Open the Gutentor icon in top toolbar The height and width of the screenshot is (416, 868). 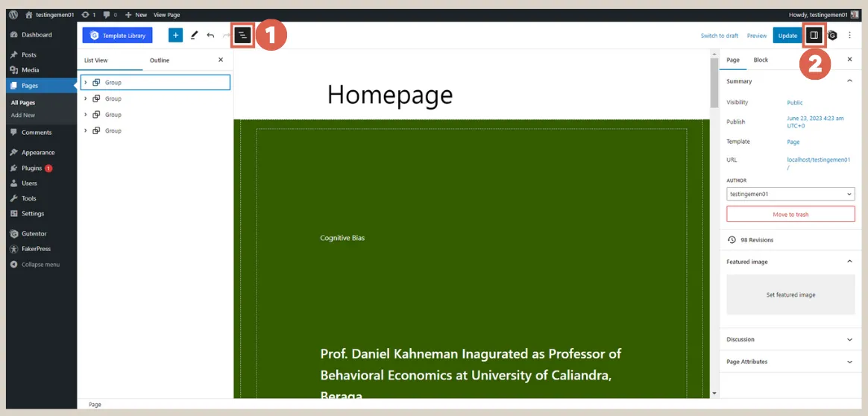click(x=833, y=35)
